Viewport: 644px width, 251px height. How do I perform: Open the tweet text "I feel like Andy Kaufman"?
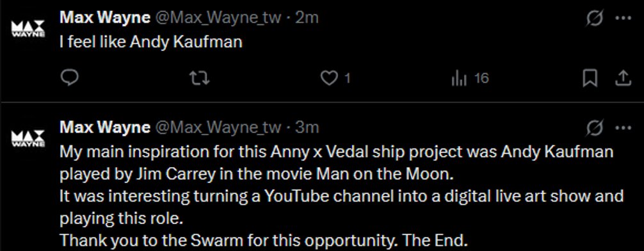[x=151, y=42]
